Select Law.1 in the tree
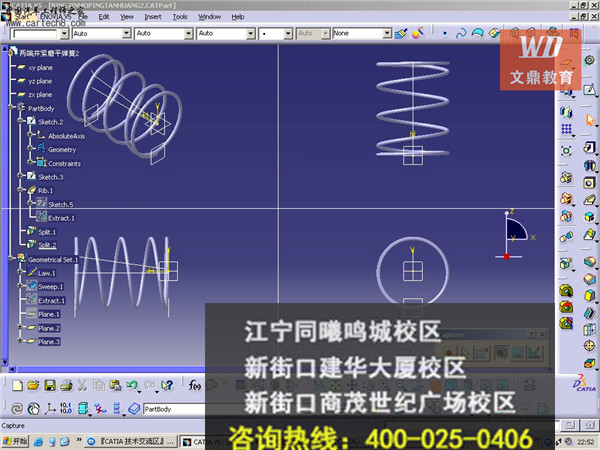Screen dimensions: 600x450 [x=47, y=273]
